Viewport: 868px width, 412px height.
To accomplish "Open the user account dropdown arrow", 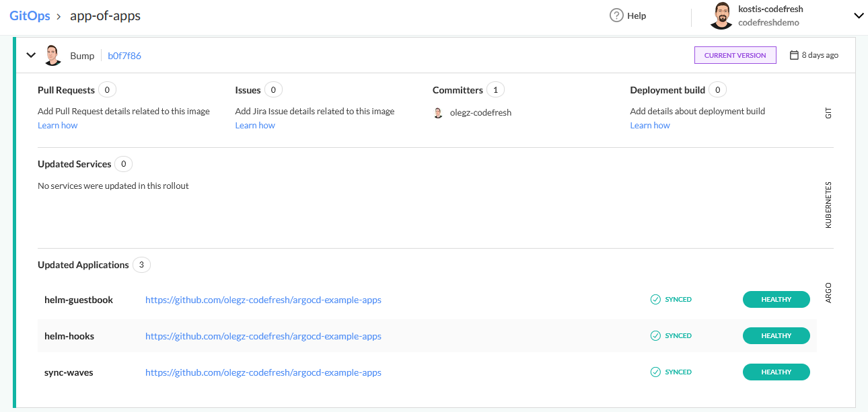I will (x=858, y=15).
